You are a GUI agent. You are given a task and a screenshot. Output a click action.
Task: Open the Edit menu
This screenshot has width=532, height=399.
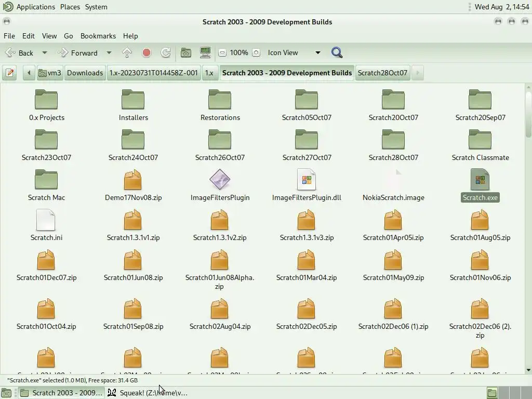[29, 36]
